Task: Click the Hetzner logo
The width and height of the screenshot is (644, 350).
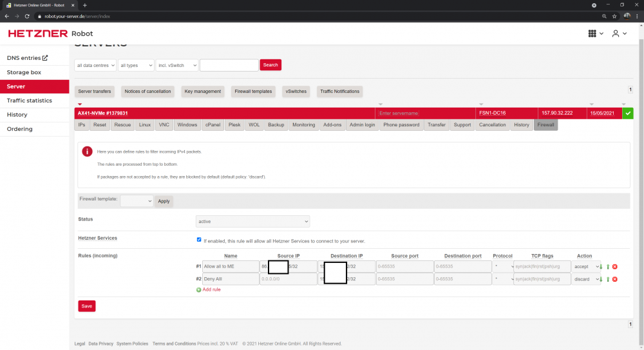Action: 38,34
